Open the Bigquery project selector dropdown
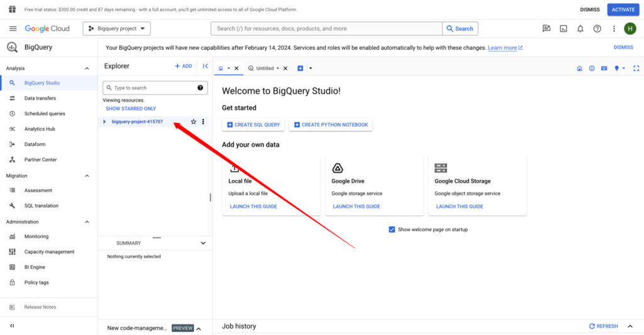Image resolution: width=644 pixels, height=335 pixels. coord(116,28)
